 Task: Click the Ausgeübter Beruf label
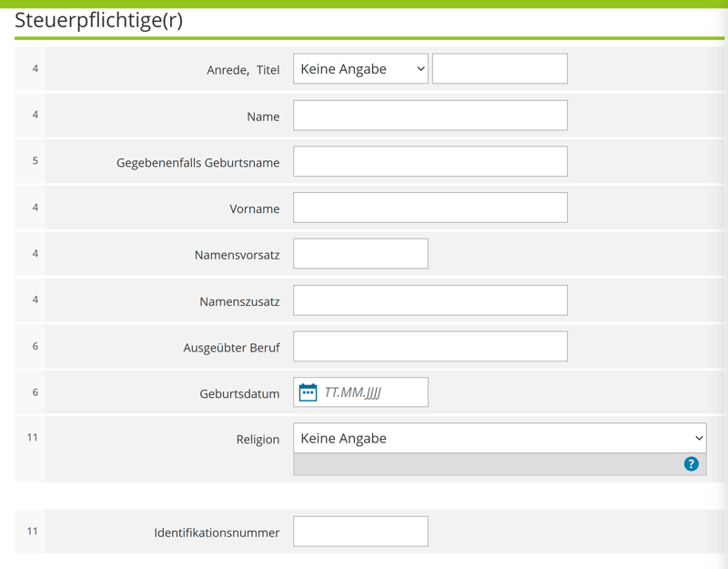coord(231,348)
